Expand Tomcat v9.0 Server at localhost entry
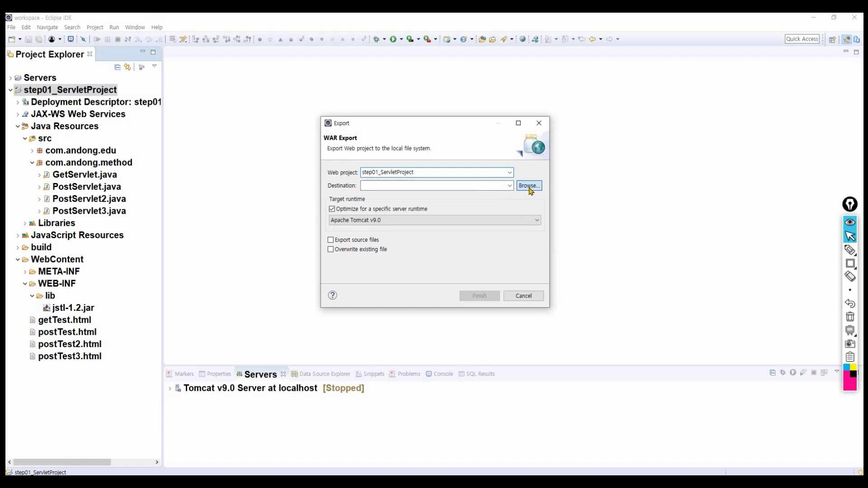This screenshot has height=488, width=868. [x=170, y=388]
